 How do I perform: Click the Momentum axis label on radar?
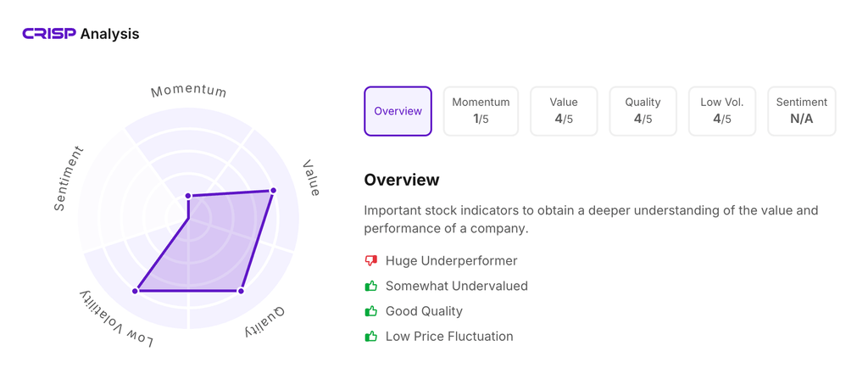[x=188, y=91]
